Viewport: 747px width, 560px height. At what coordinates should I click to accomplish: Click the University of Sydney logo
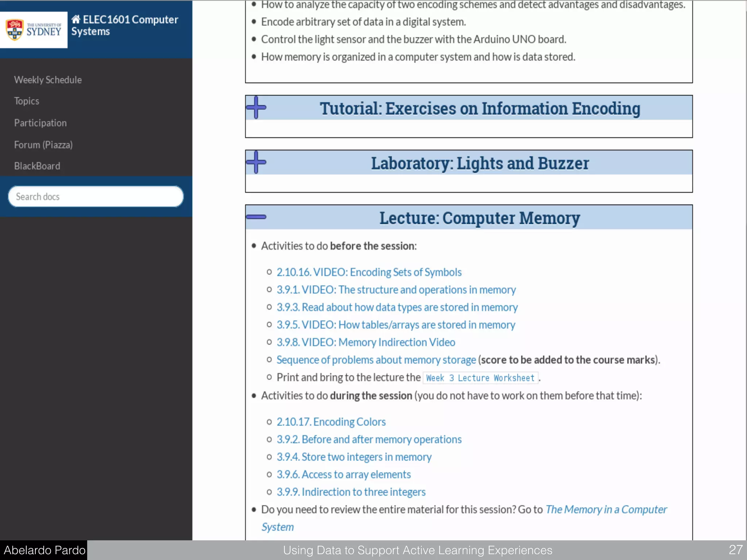pos(34,30)
